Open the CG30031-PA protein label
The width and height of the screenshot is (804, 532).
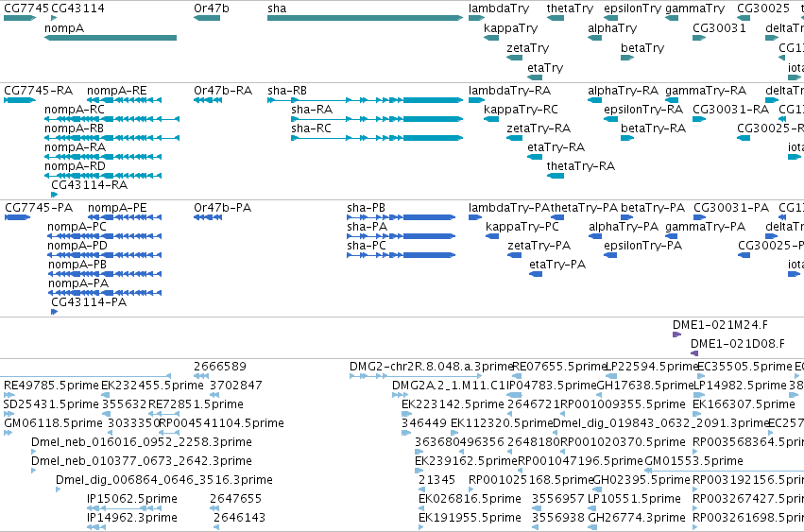click(731, 208)
